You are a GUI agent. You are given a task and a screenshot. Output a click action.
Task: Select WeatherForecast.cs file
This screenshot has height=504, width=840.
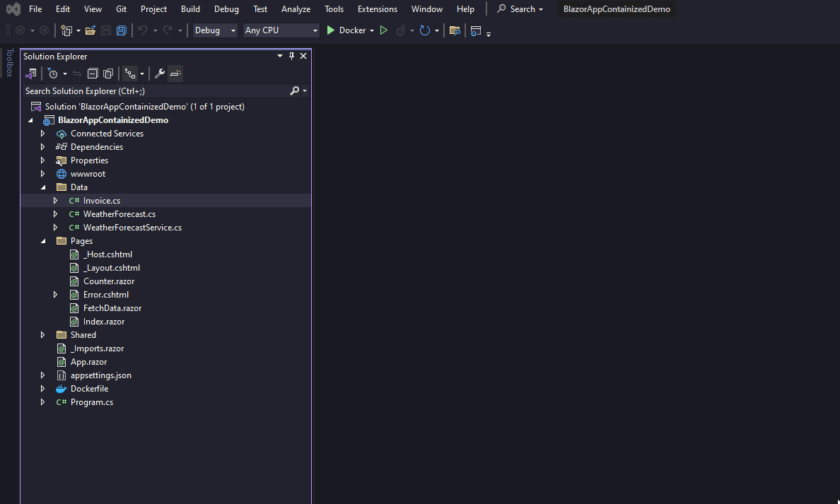(x=119, y=214)
